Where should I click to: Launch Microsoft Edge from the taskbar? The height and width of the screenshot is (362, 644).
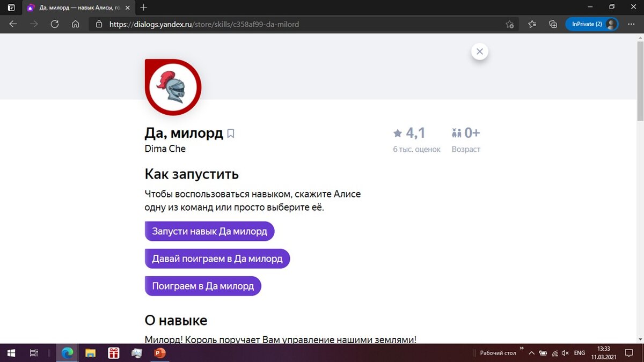67,352
